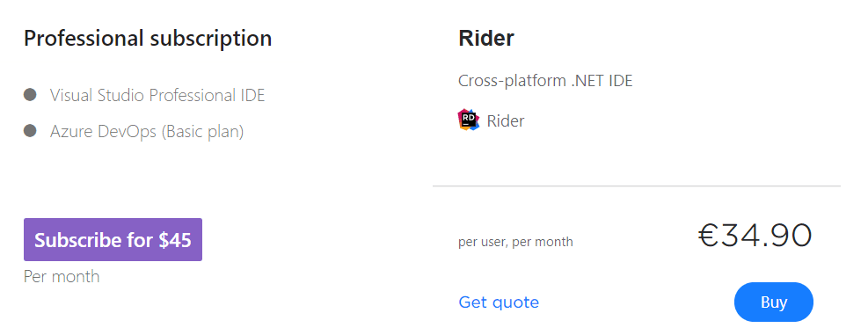Click the (Basic plan) parenthetical text
Viewport: 868px width, 335px height.
[202, 132]
